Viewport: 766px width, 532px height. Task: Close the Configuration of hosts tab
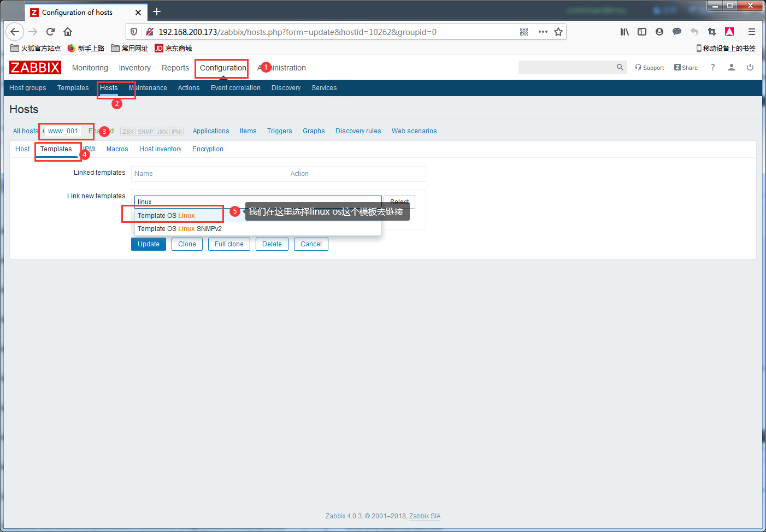[138, 12]
